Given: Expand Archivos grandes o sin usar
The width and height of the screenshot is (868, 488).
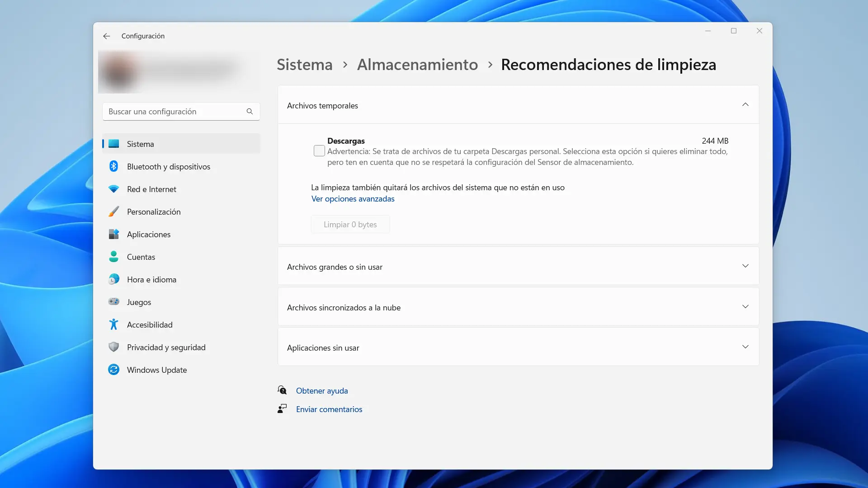Looking at the screenshot, I should click(x=745, y=266).
